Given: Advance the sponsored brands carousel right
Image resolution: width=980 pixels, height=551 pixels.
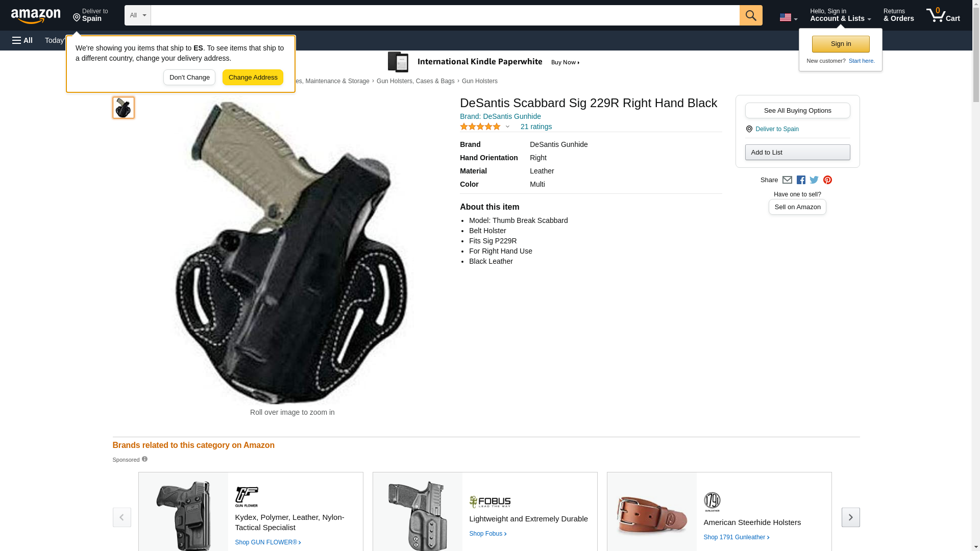Looking at the screenshot, I should (x=850, y=517).
